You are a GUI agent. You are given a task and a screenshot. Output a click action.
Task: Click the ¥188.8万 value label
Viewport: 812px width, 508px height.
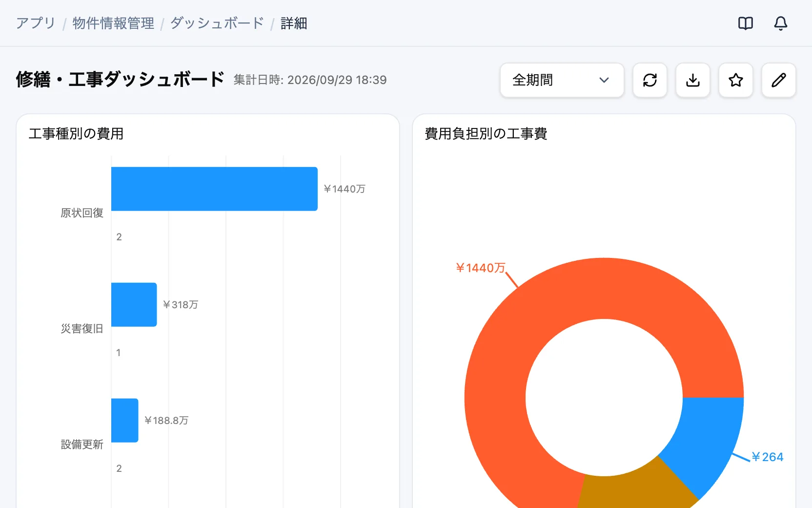(166, 421)
